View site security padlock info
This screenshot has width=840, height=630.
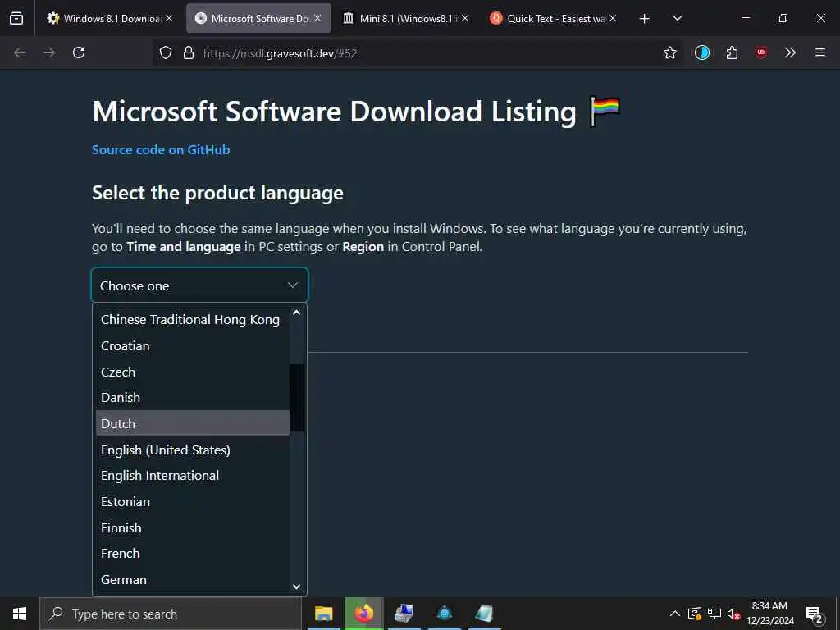point(188,52)
